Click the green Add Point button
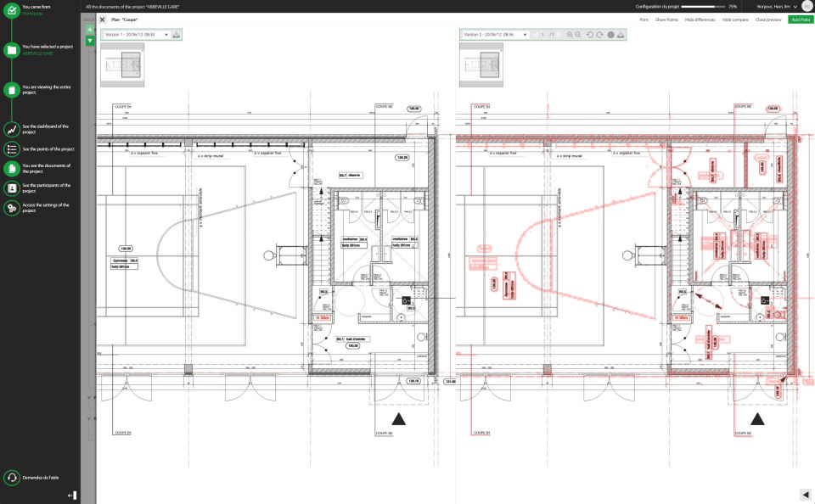Image resolution: width=815 pixels, height=504 pixels. 801,20
